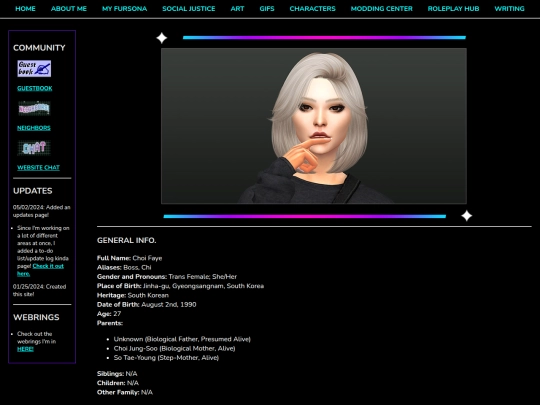The width and height of the screenshot is (540, 405).
Task: Open the MODDING CENTER page
Action: 382,9
